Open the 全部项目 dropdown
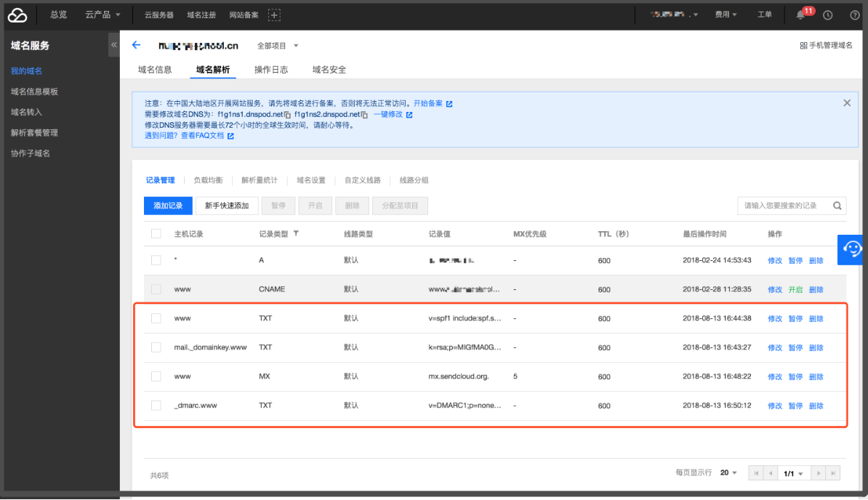 coord(278,45)
